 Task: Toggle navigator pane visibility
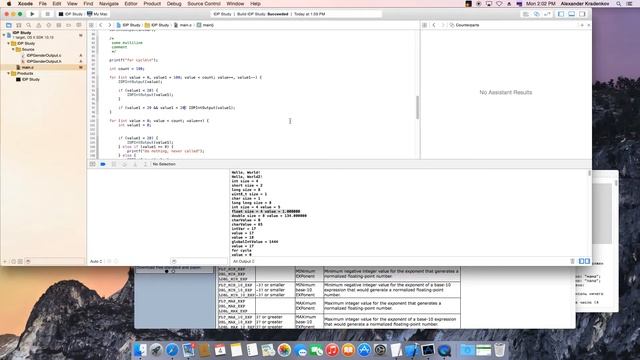coord(561,14)
